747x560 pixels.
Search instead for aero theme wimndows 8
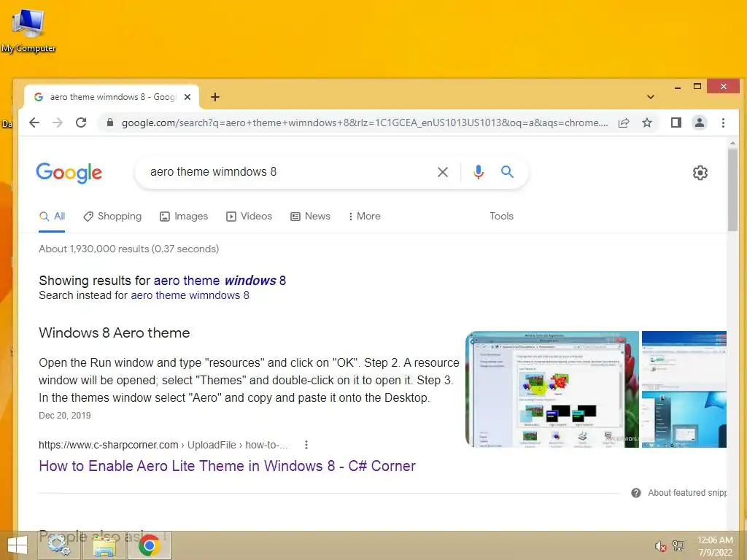point(190,295)
